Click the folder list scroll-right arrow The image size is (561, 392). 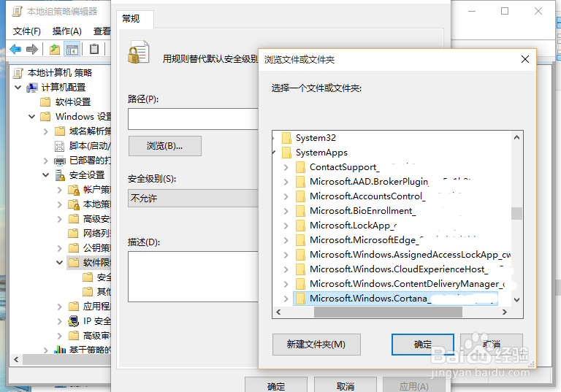pyautogui.click(x=505, y=312)
